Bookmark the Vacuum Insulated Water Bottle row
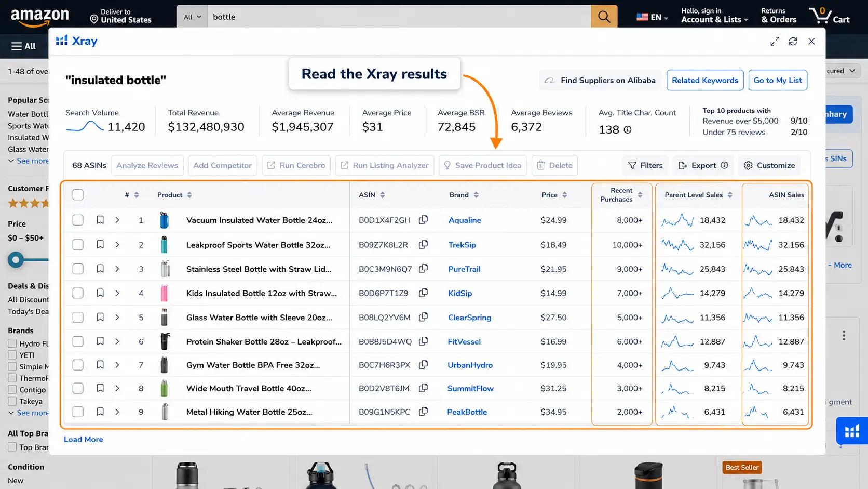Screen dimensions: 868x489 pos(100,220)
